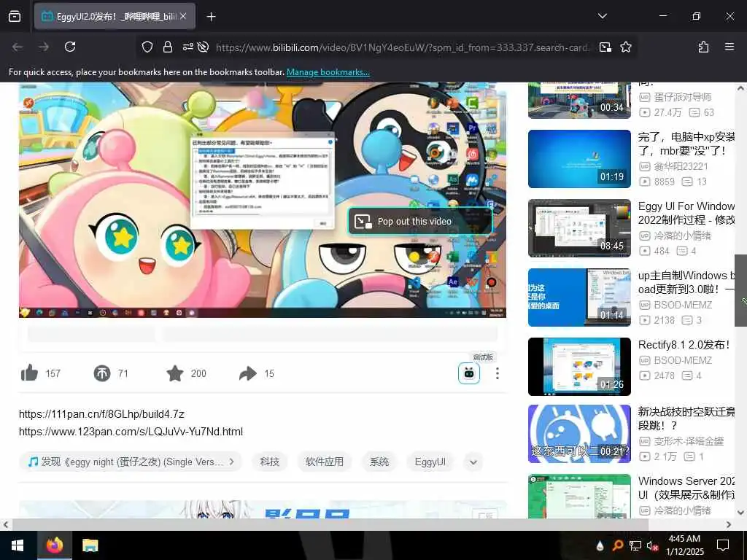Viewport: 747px width, 560px height.
Task: Open the network tray icon
Action: click(635, 545)
